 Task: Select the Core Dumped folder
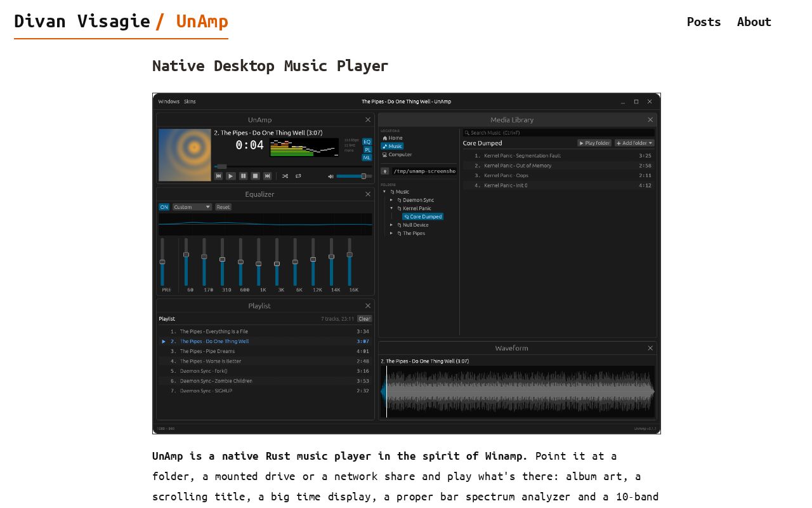pyautogui.click(x=422, y=217)
